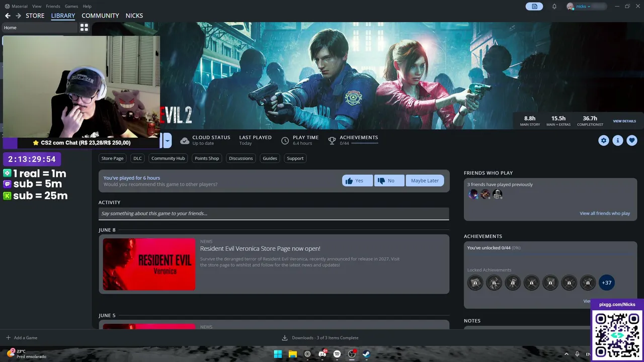The height and width of the screenshot is (362, 644).
Task: Open the View menu
Action: (37, 7)
